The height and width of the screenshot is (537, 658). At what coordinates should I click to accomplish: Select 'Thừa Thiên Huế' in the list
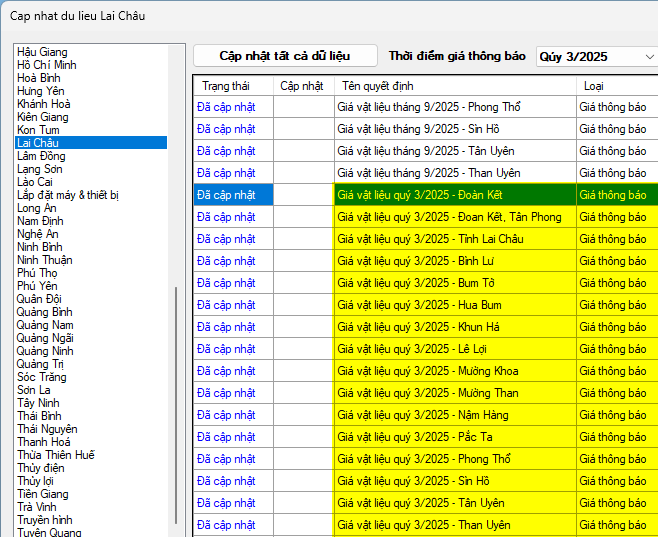56,455
